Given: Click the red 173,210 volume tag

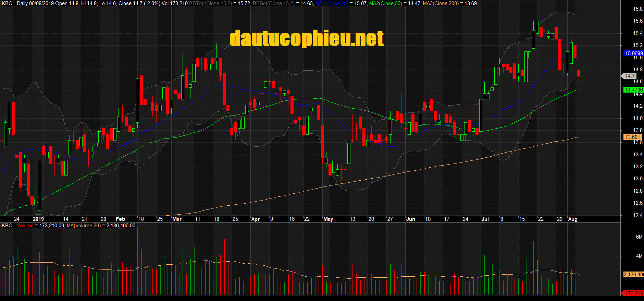Looking at the screenshot, I should pyautogui.click(x=633, y=293).
